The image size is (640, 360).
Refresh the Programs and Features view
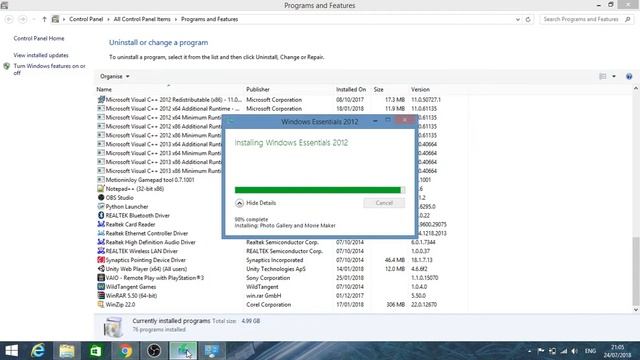pos(528,19)
